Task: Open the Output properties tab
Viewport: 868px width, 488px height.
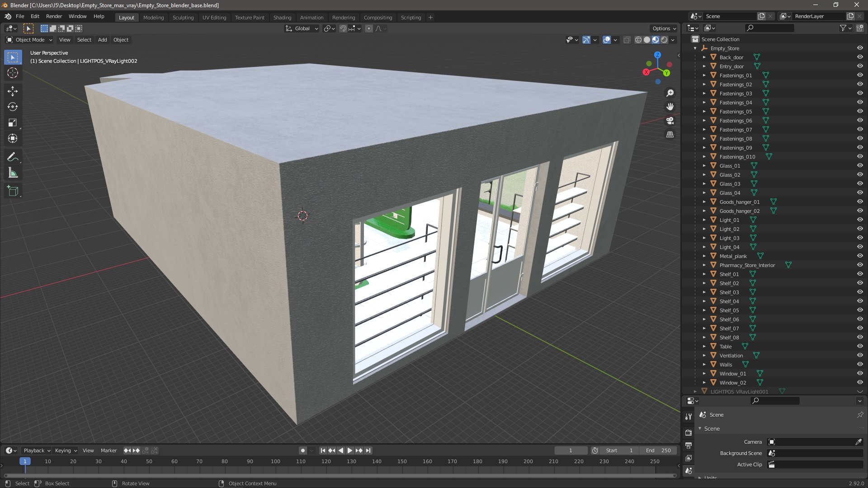Action: [x=689, y=445]
